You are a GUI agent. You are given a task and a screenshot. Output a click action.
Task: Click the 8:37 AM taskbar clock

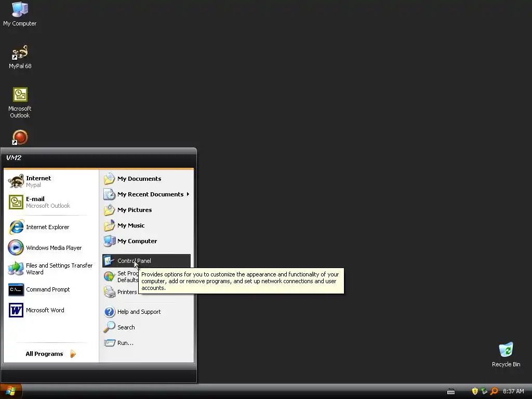point(513,391)
